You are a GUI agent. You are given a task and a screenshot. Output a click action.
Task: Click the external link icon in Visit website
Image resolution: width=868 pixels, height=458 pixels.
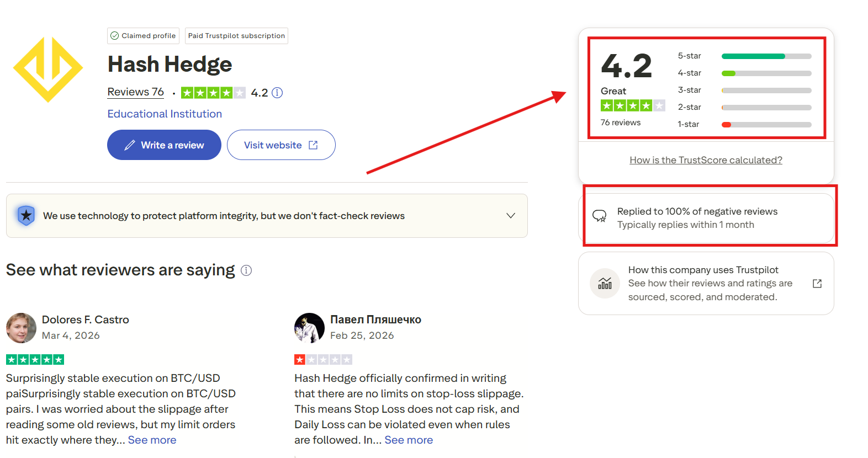(x=313, y=145)
